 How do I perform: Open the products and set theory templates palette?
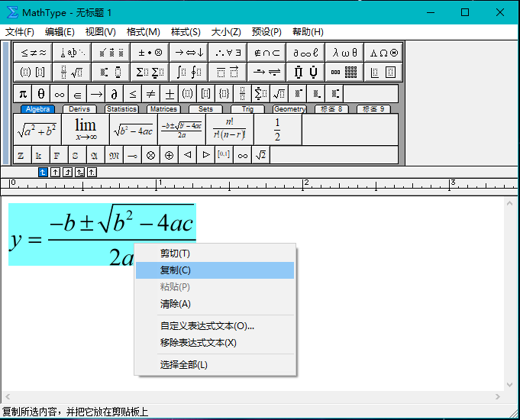pyautogui.click(x=305, y=72)
